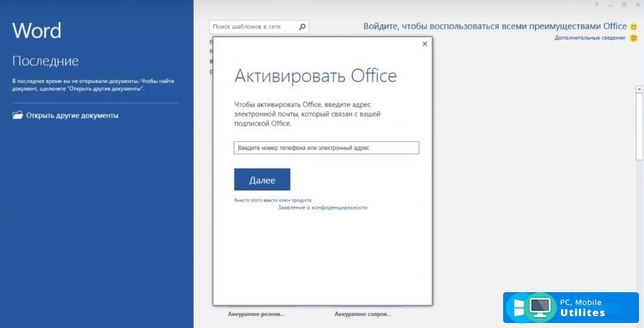Close the Активировать Office dialog

point(425,43)
